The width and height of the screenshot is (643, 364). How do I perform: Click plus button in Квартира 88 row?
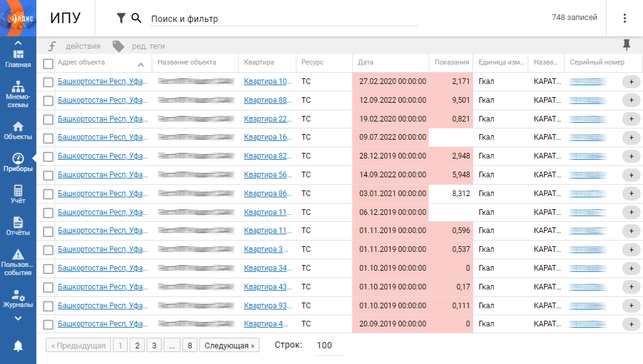click(x=632, y=100)
